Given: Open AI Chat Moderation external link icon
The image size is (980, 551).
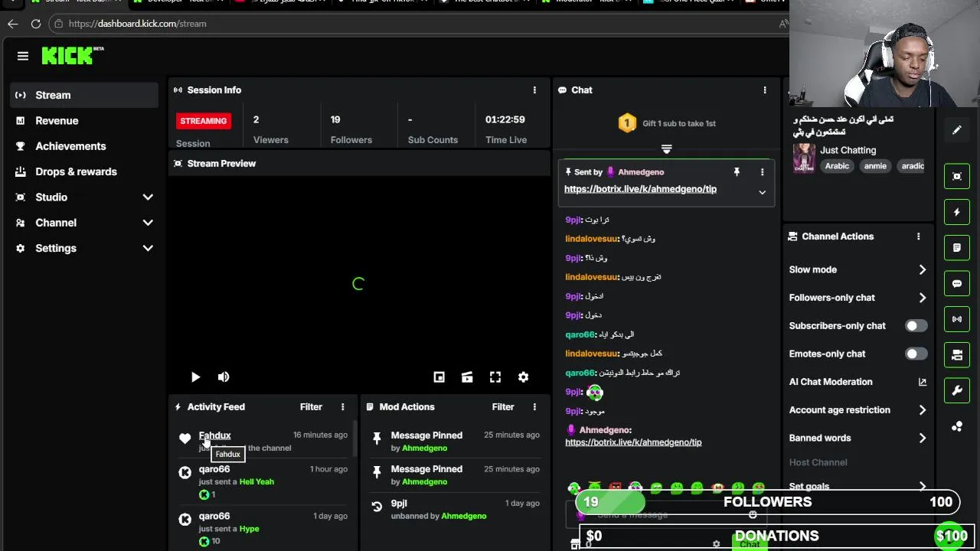Looking at the screenshot, I should [923, 382].
